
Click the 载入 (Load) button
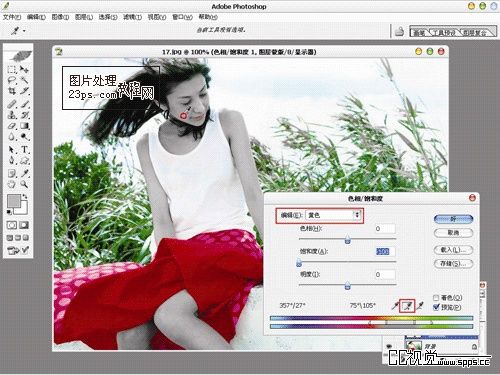453,250
